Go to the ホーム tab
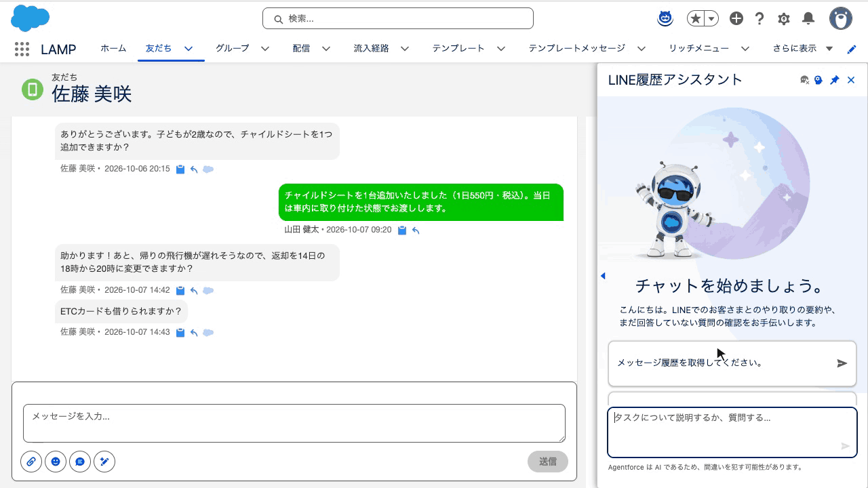Viewport: 868px width, 488px height. [x=113, y=48]
